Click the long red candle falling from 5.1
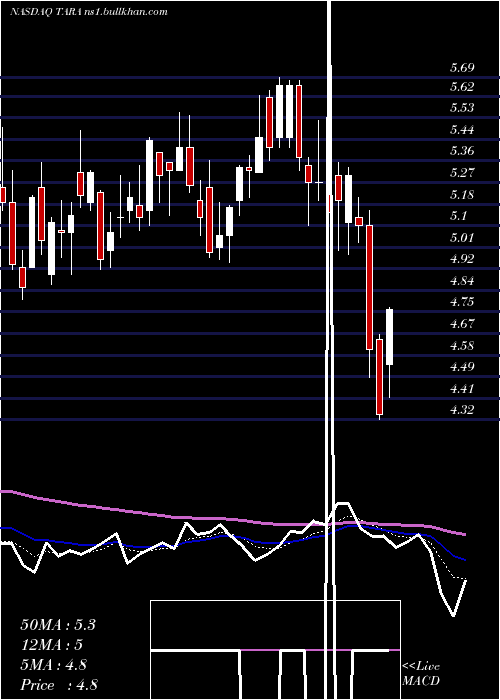The height and width of the screenshot is (700, 500). coord(370,288)
